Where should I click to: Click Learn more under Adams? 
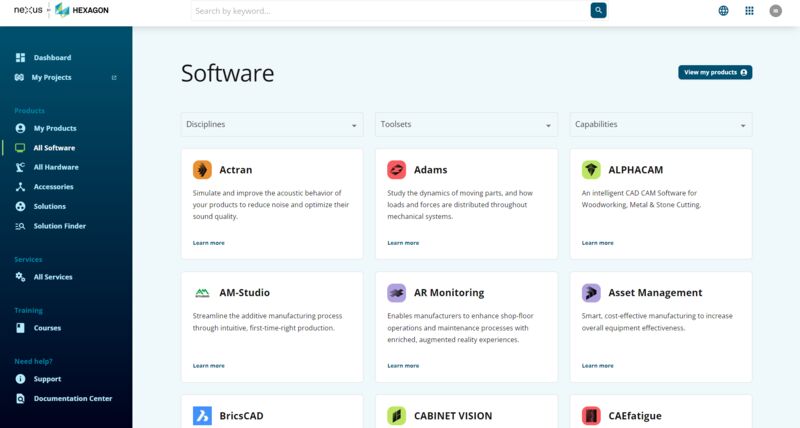403,243
